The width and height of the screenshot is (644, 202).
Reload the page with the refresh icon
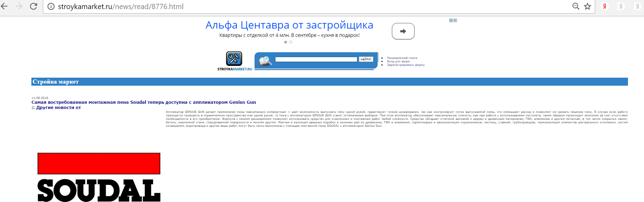click(33, 6)
